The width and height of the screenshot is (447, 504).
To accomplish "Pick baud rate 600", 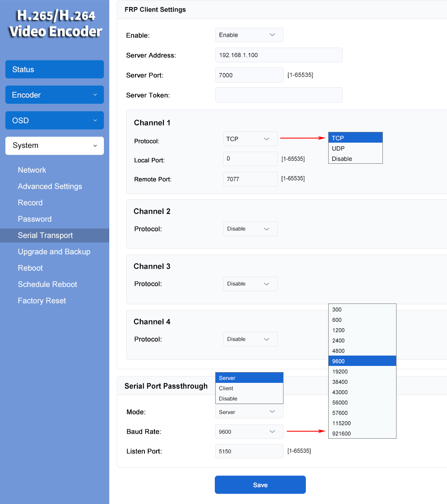I will pyautogui.click(x=362, y=320).
